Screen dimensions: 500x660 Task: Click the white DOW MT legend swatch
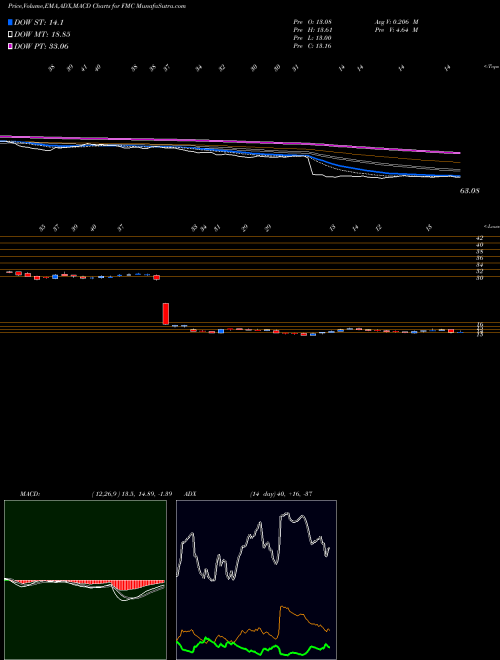click(10, 34)
